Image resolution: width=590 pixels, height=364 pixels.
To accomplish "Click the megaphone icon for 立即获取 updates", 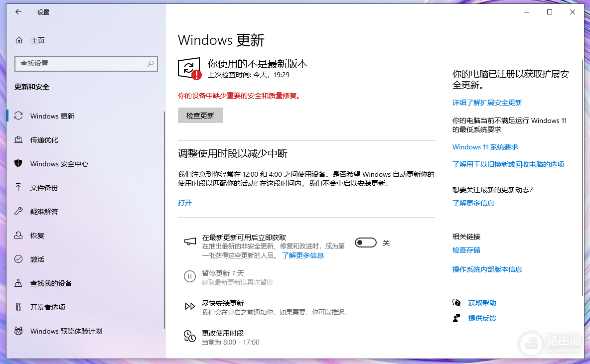I will [190, 242].
